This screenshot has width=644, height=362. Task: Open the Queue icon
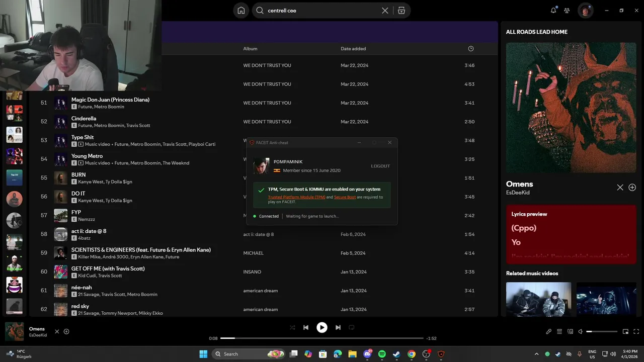[559, 332]
